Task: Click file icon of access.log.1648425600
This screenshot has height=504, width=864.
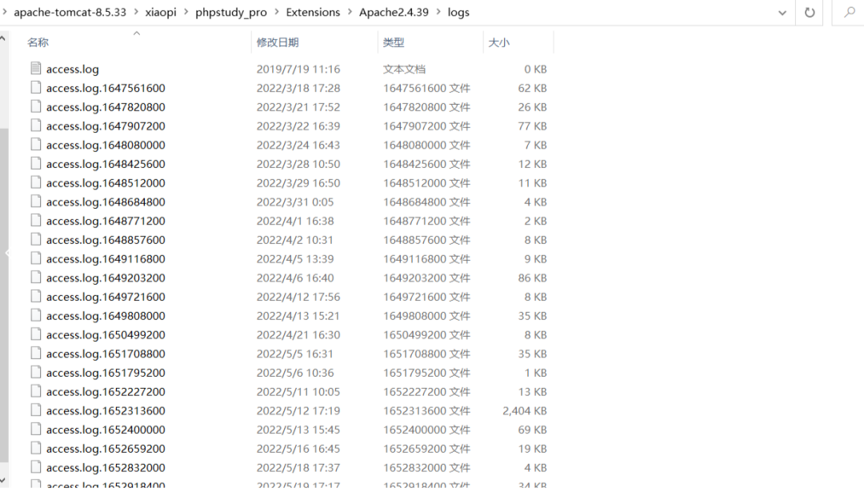Action: 36,163
